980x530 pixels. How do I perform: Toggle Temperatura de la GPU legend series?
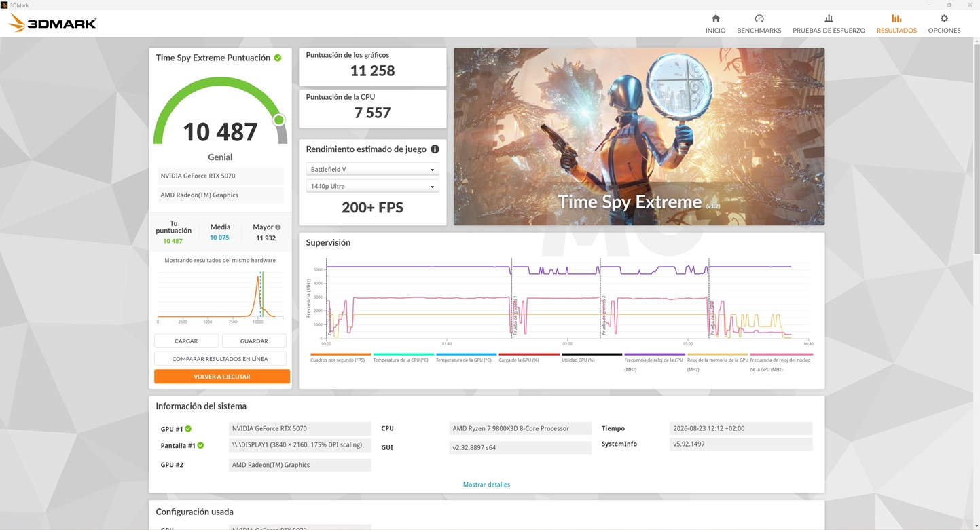coord(466,357)
